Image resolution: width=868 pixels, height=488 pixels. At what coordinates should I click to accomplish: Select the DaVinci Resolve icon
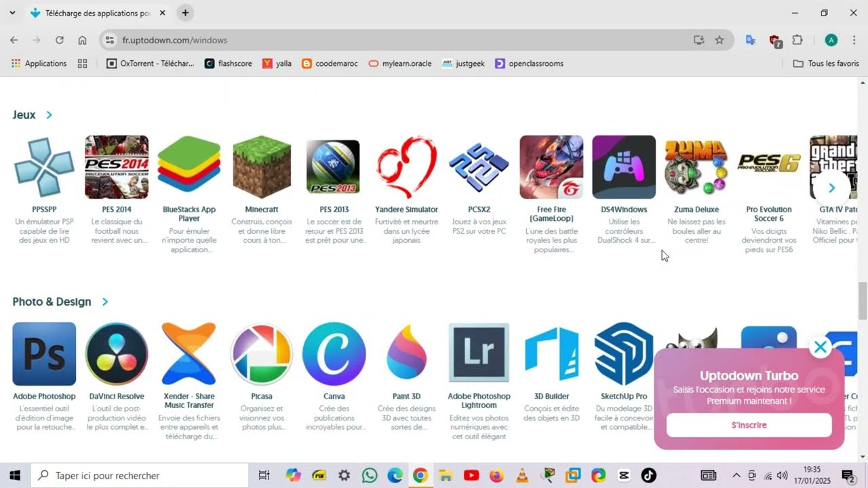pos(117,354)
